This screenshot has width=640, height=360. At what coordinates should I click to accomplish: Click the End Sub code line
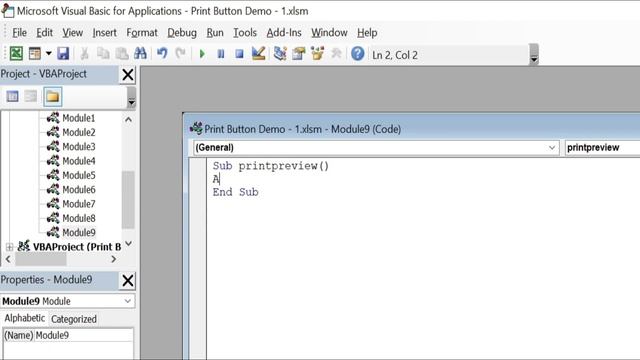pos(236,192)
